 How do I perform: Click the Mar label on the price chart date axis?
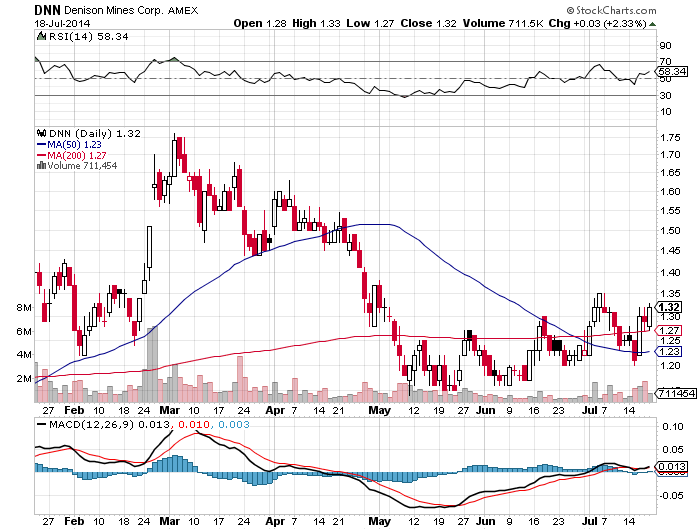coord(170,410)
